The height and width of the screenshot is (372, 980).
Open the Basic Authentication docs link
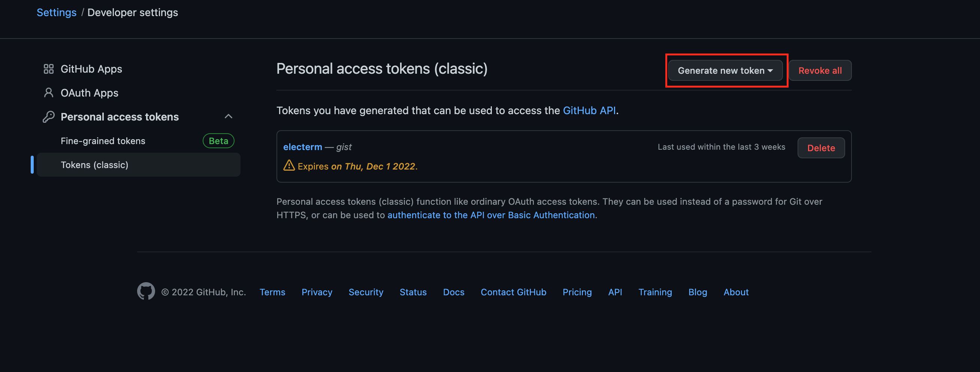pos(491,215)
